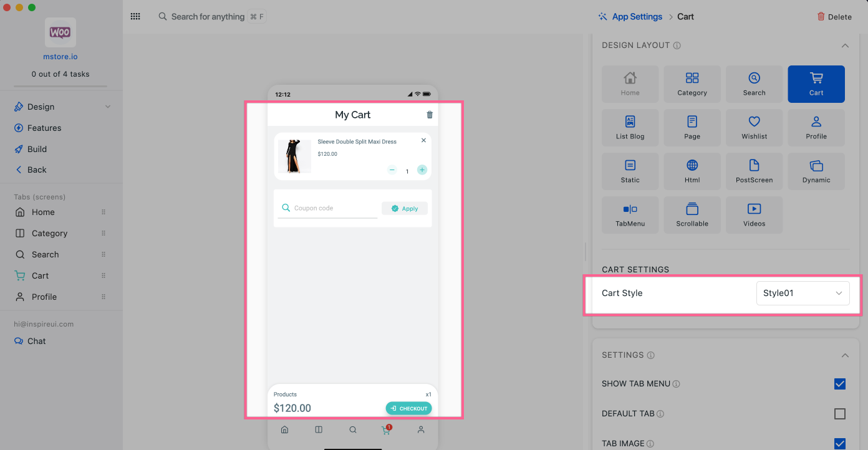The image size is (868, 450).
Task: Click the trash icon in My Cart header
Action: [429, 115]
